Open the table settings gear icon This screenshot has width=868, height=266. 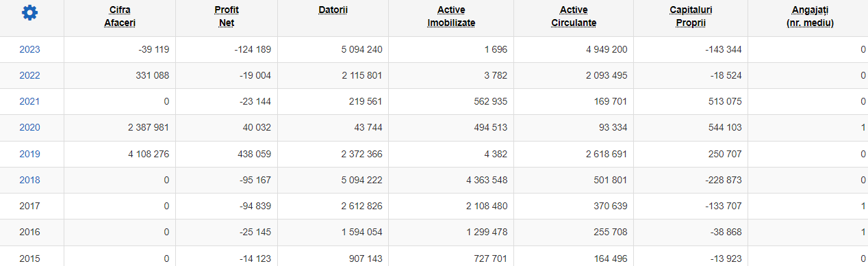[x=30, y=12]
